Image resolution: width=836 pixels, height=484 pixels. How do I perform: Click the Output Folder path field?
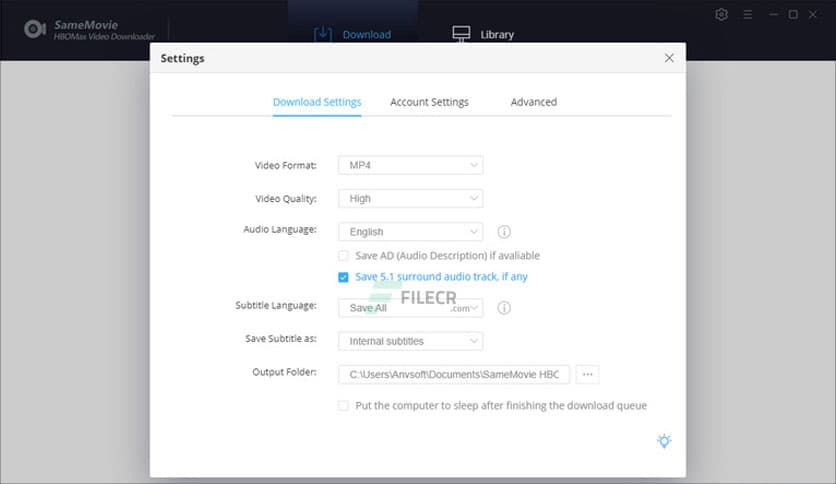click(x=454, y=374)
